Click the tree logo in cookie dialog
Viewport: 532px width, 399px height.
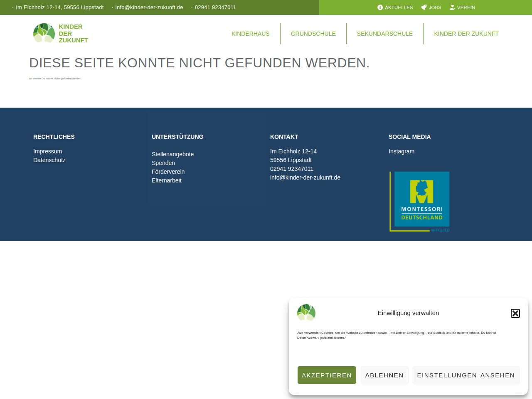coord(306,313)
